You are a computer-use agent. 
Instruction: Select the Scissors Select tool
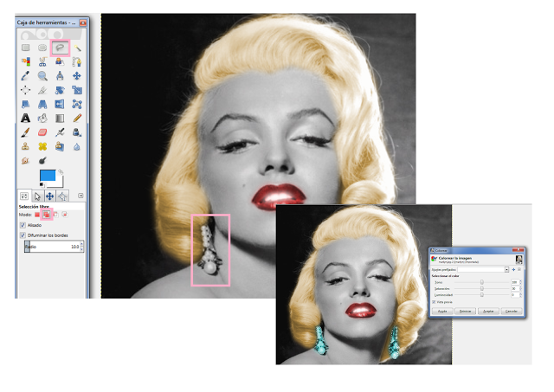coord(42,61)
